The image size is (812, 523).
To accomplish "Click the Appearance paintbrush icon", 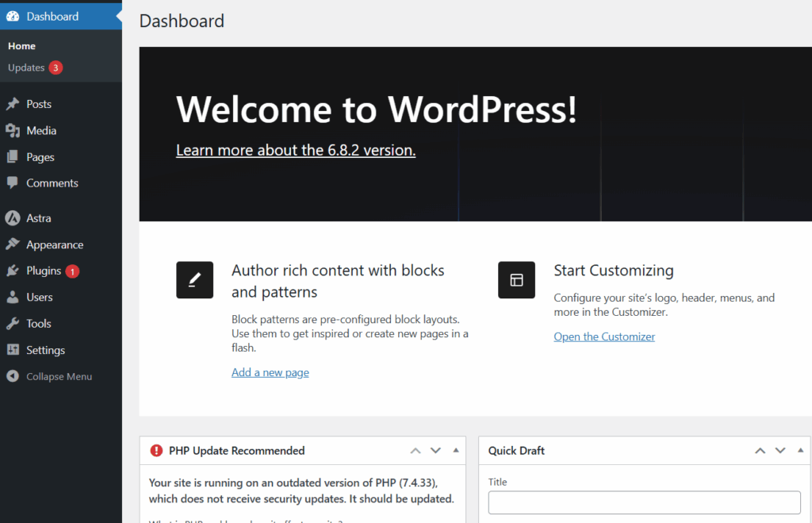I will tap(13, 244).
